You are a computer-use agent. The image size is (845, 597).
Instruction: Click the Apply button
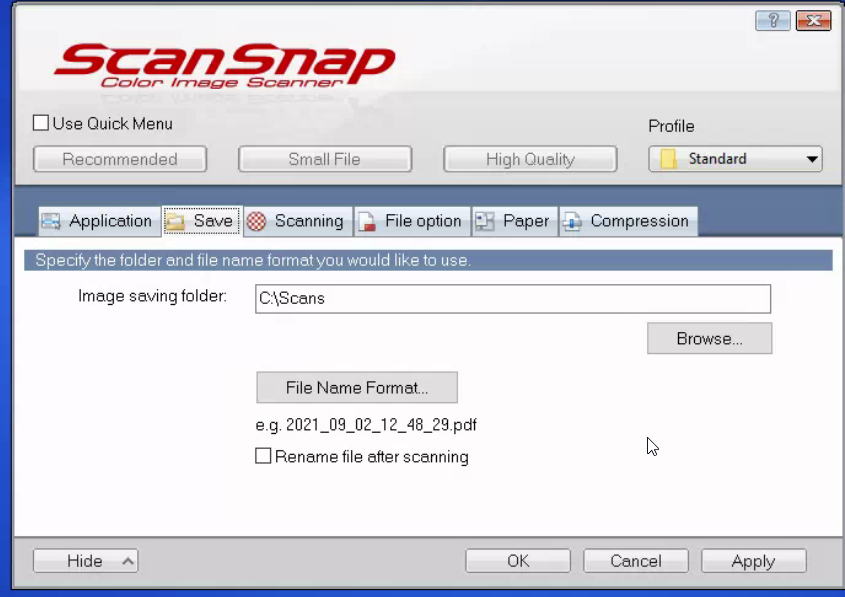point(753,561)
